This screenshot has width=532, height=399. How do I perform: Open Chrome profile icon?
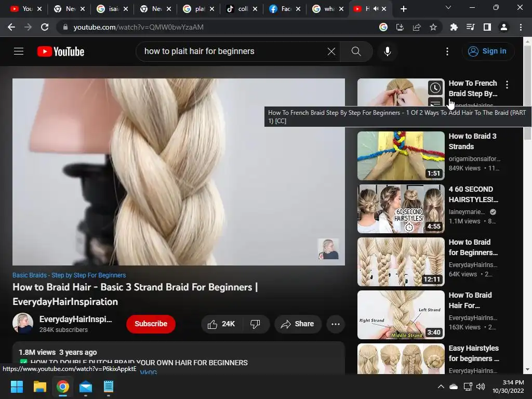504,27
